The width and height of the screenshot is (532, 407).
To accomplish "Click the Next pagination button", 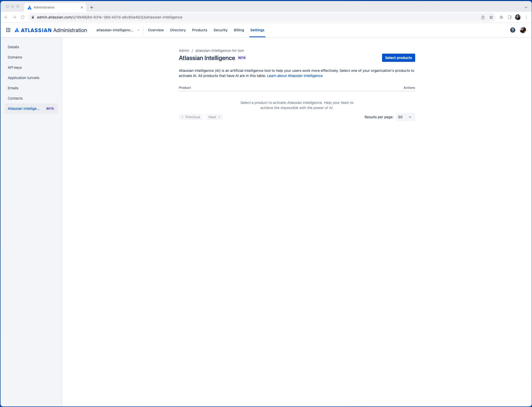I will (x=214, y=117).
